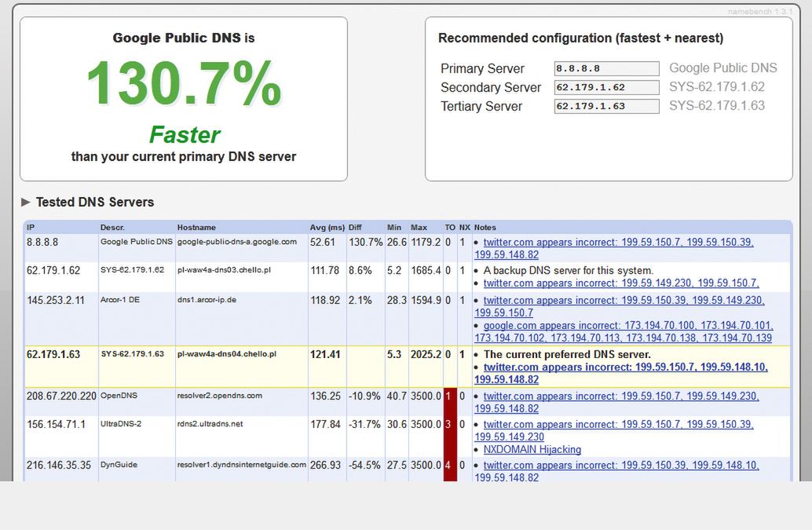Click the Min column header
The image size is (812, 530).
394,227
